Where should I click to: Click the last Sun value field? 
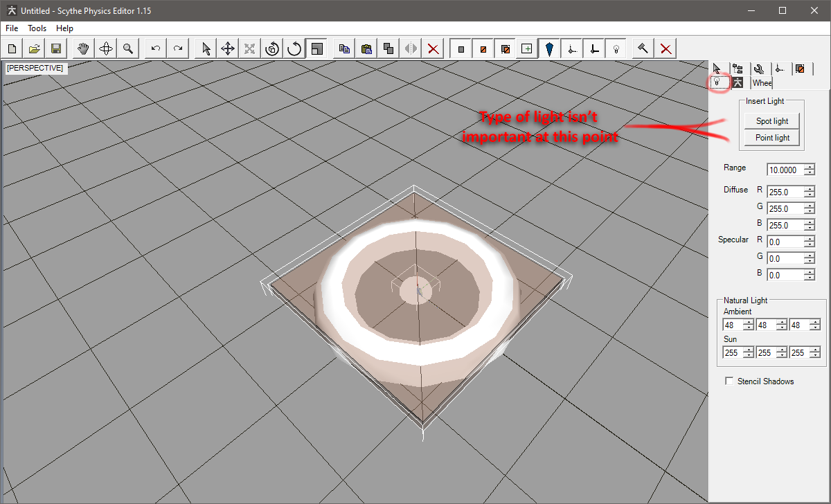pos(800,352)
